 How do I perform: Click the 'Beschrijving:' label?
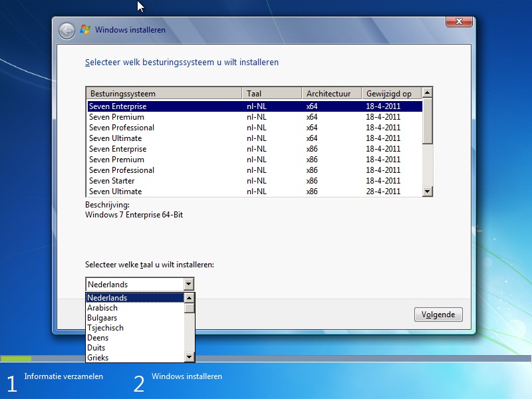pyautogui.click(x=107, y=205)
